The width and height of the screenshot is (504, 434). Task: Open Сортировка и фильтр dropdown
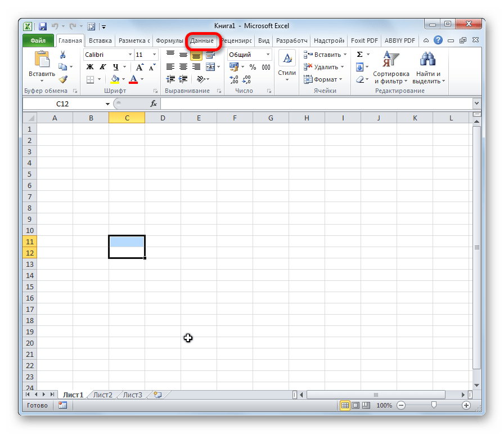click(x=391, y=68)
